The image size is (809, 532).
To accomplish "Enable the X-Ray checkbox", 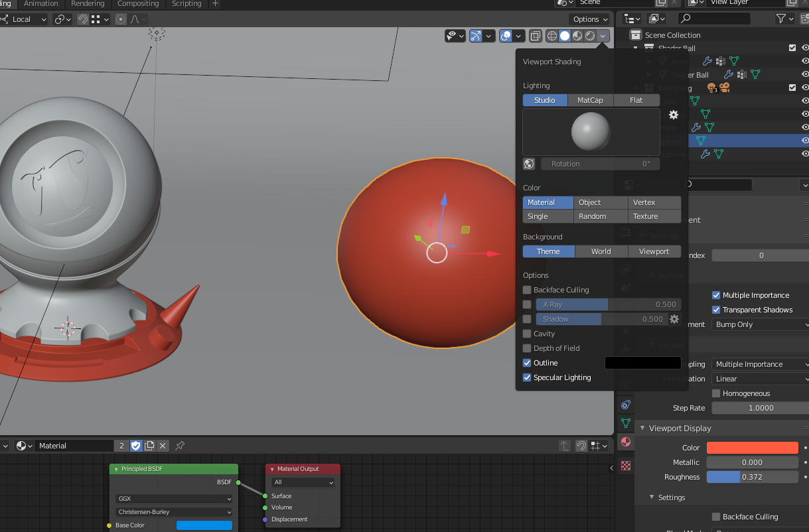I will (x=527, y=304).
